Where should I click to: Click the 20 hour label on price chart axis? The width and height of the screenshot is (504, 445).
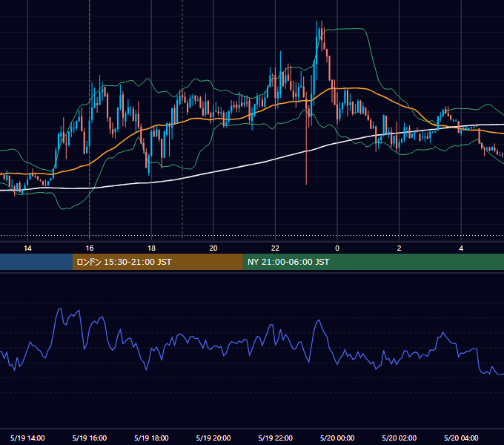[213, 248]
